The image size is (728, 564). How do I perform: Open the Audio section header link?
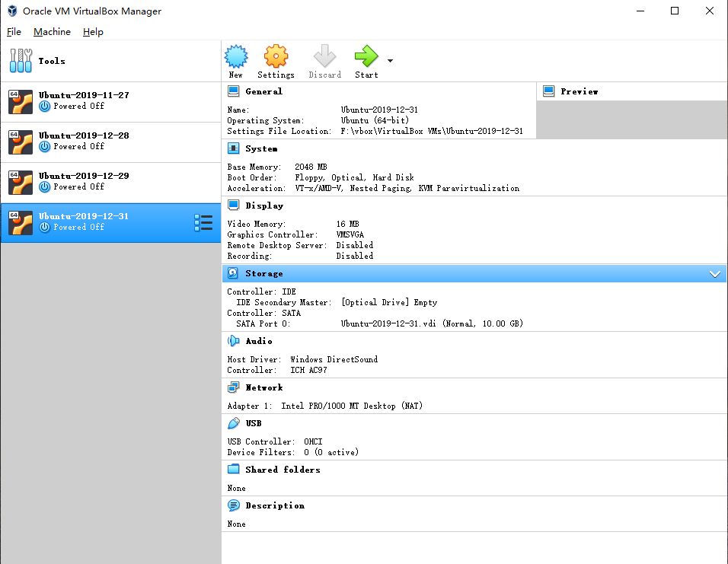point(259,341)
